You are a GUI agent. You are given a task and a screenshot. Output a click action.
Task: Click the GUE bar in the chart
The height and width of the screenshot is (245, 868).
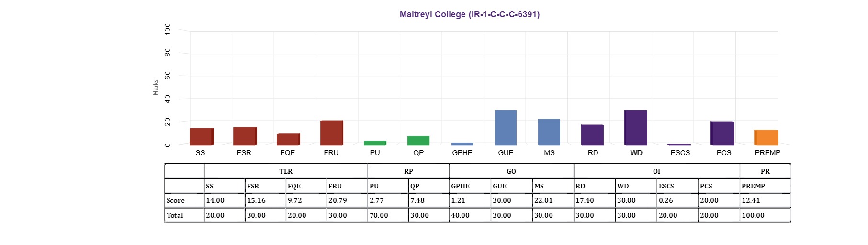coord(506,128)
